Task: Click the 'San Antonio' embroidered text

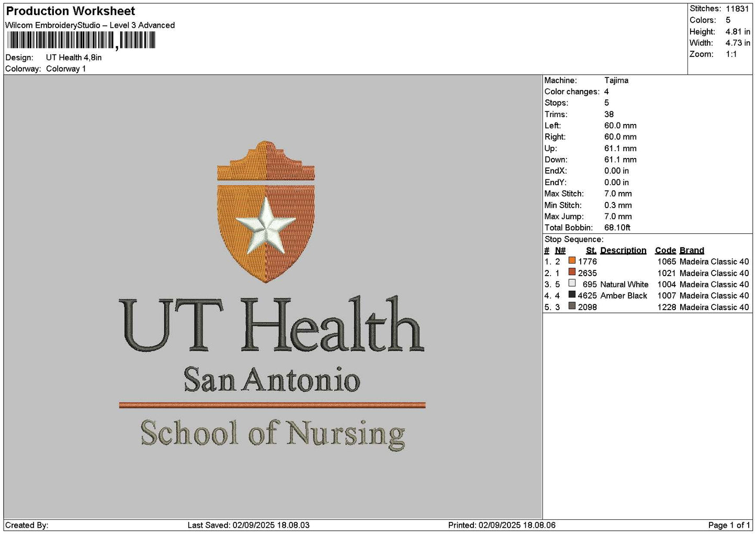Action: (272, 380)
